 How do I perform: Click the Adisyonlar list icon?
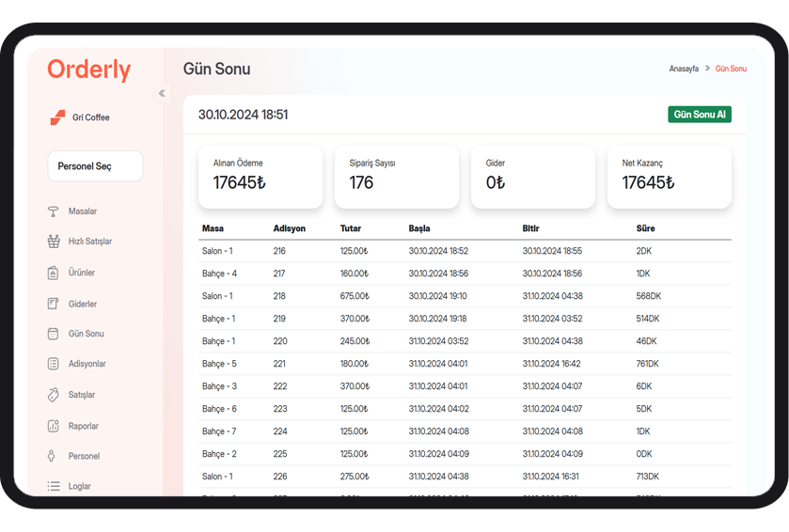pos(54,364)
